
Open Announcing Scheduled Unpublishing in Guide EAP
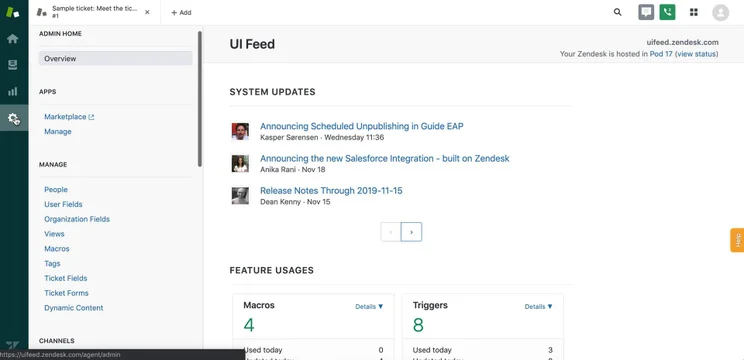click(362, 126)
